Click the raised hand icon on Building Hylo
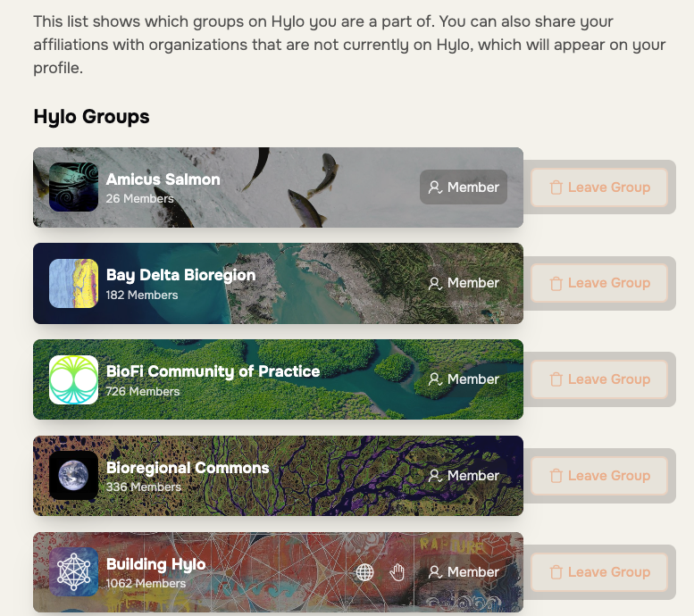 (397, 572)
